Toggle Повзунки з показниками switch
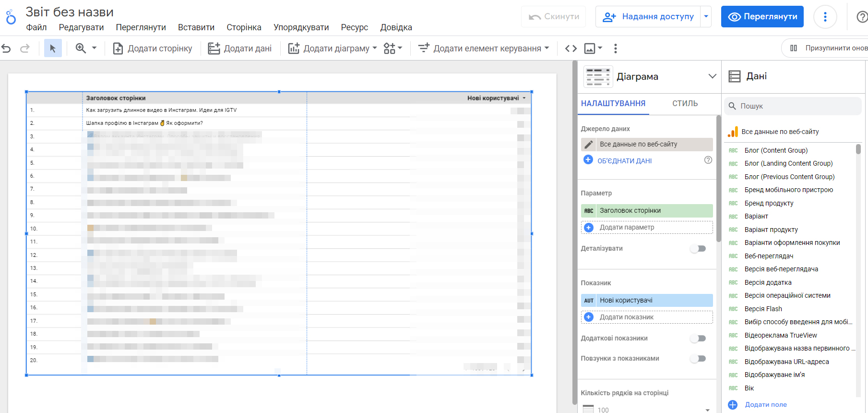868x413 pixels. [698, 359]
